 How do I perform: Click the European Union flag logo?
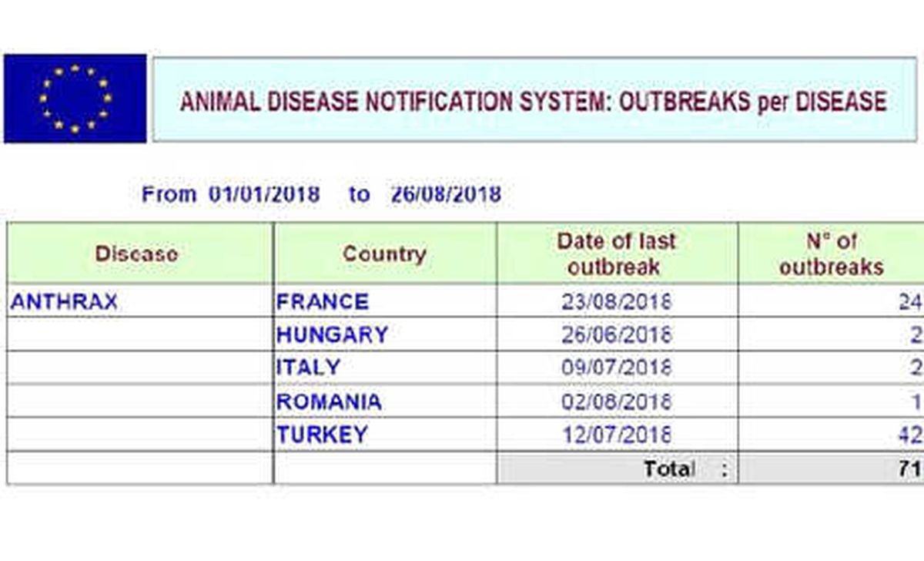click(x=75, y=98)
